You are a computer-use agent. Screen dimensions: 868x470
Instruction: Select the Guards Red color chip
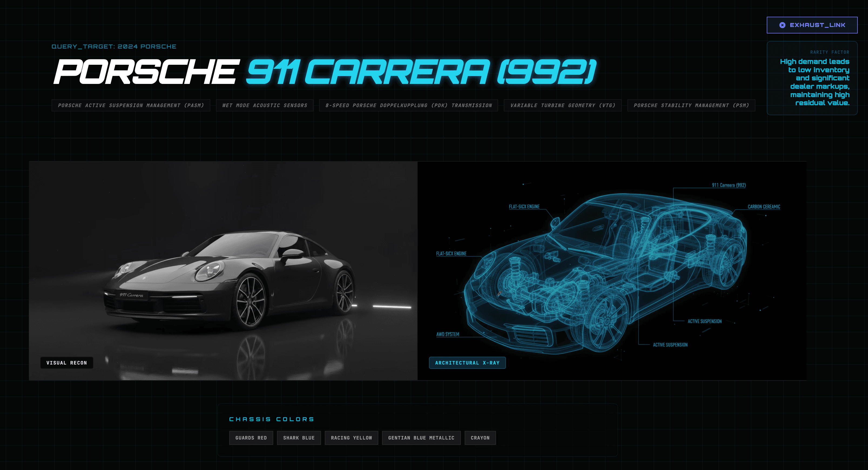(251, 438)
